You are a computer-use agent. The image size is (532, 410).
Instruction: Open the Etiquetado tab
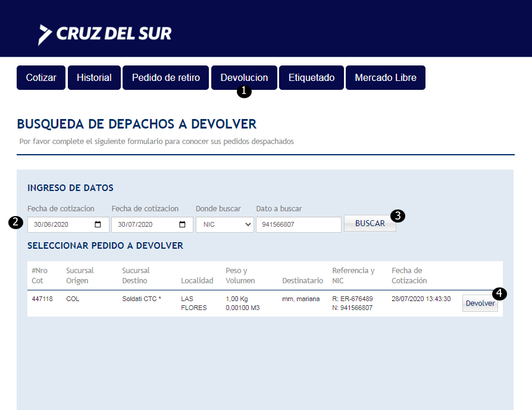(x=311, y=78)
